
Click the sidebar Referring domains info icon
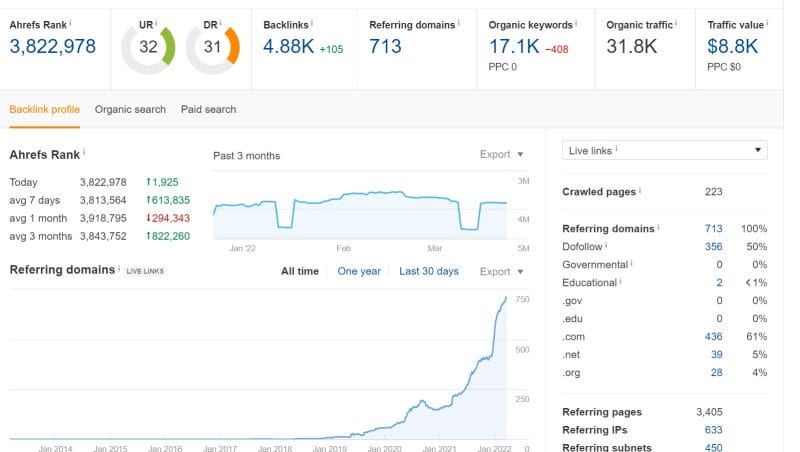click(658, 227)
